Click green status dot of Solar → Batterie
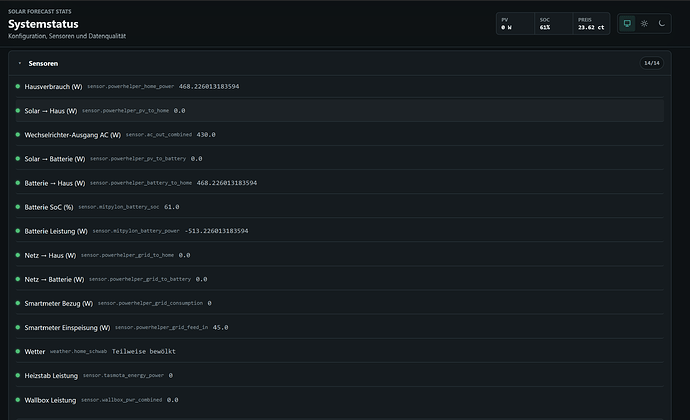 [x=18, y=158]
